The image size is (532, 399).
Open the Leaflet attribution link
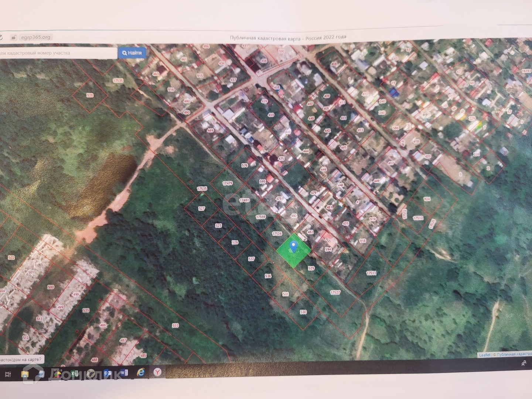tap(484, 355)
